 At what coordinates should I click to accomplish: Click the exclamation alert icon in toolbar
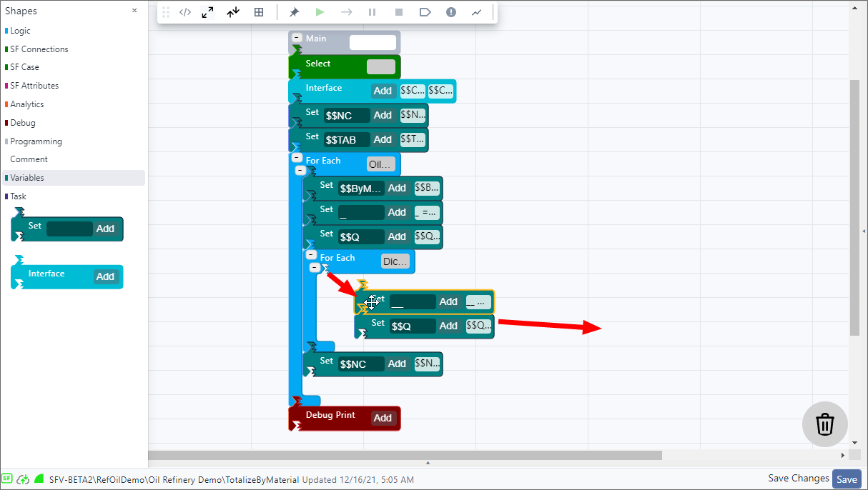(451, 12)
